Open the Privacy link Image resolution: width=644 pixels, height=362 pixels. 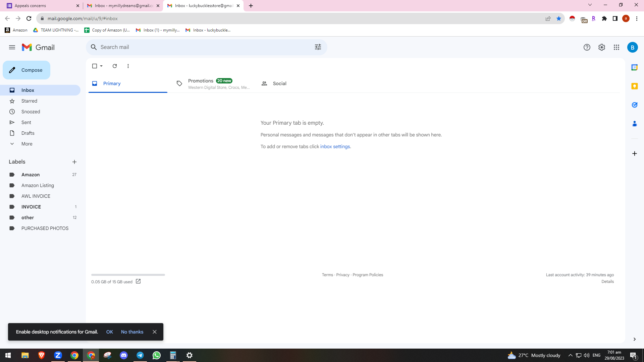pos(343,275)
